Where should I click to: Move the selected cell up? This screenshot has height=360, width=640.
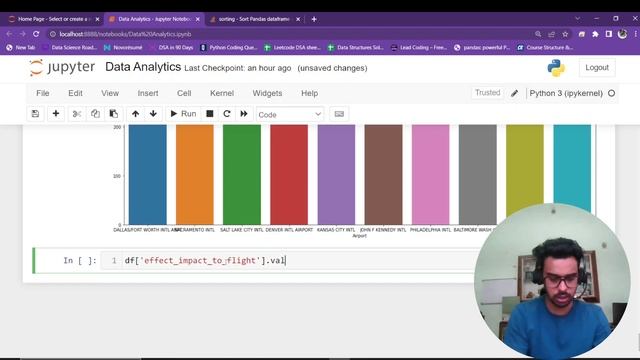tap(136, 114)
